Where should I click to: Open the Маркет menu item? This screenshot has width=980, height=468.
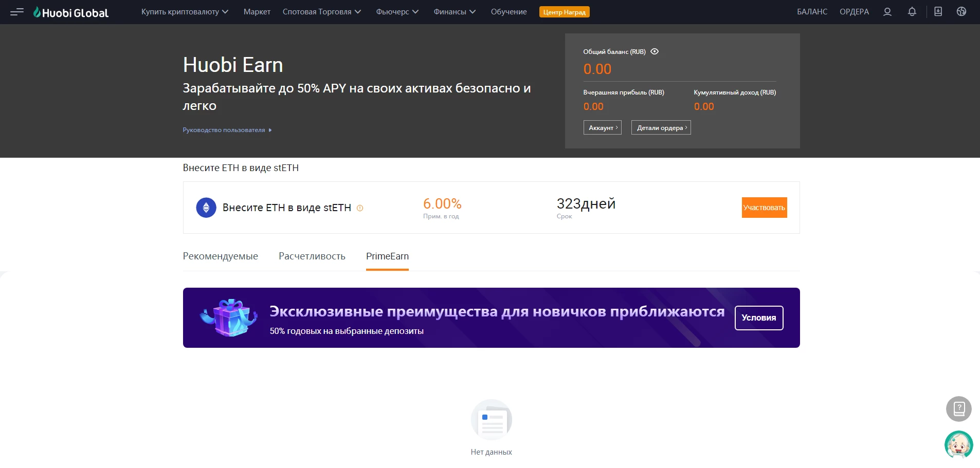coord(257,12)
